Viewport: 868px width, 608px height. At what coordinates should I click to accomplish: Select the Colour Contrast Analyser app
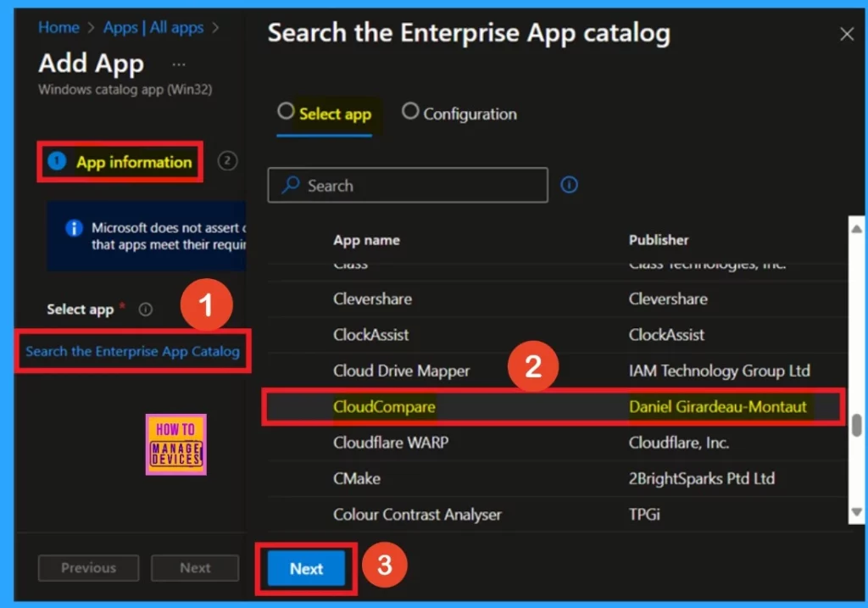coord(557,515)
